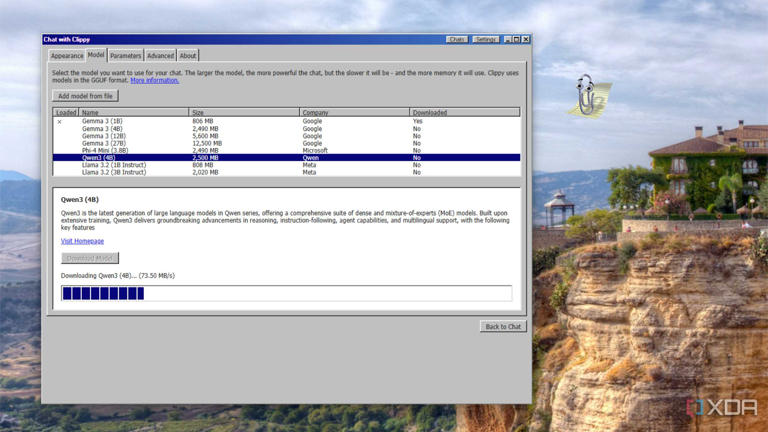Select Llama 3.2 (3B Instruct) row

(287, 172)
